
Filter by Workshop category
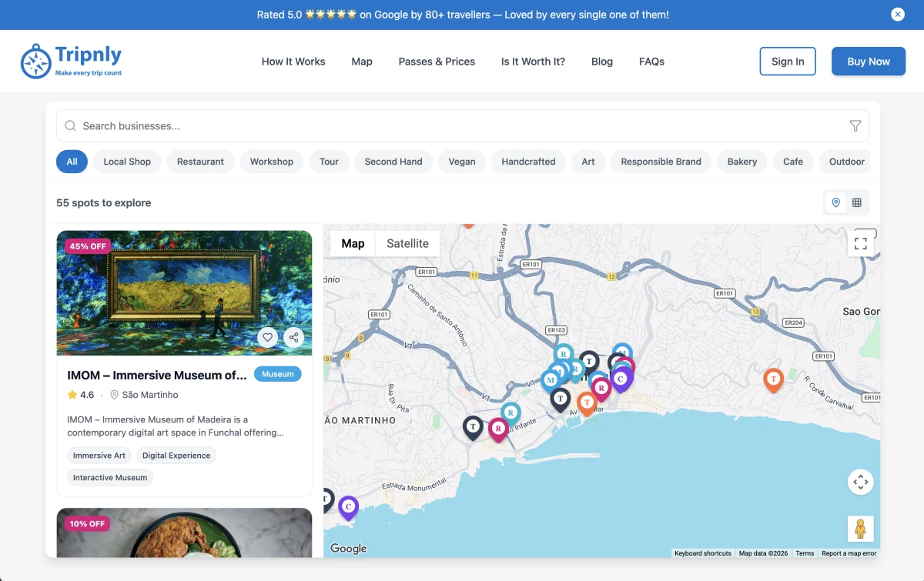[x=272, y=162]
